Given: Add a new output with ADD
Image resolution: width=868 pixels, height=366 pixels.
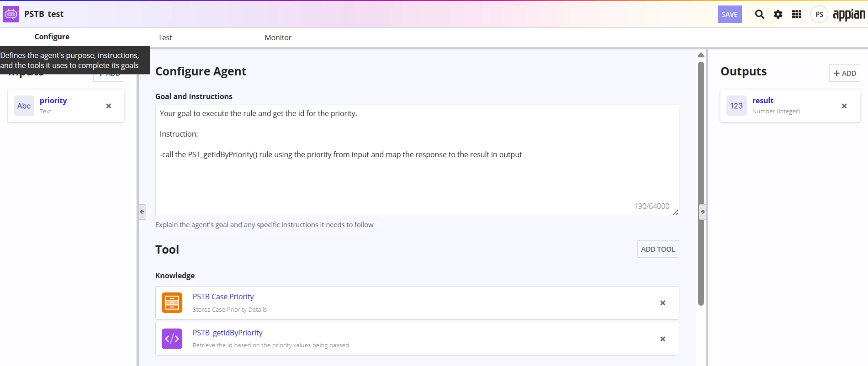Looking at the screenshot, I should [x=845, y=73].
